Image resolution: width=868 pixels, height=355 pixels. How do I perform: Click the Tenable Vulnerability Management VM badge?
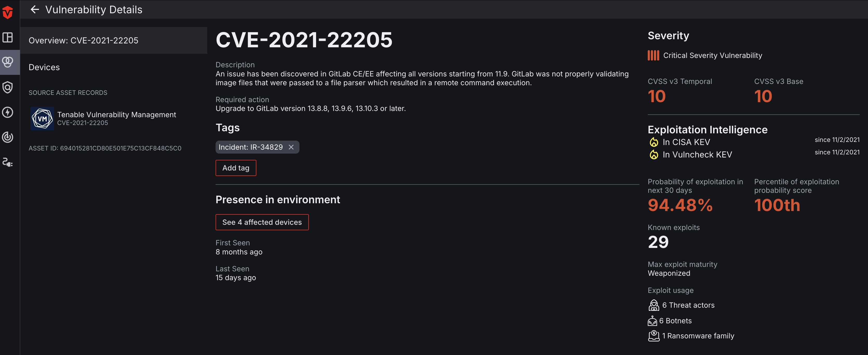(42, 118)
